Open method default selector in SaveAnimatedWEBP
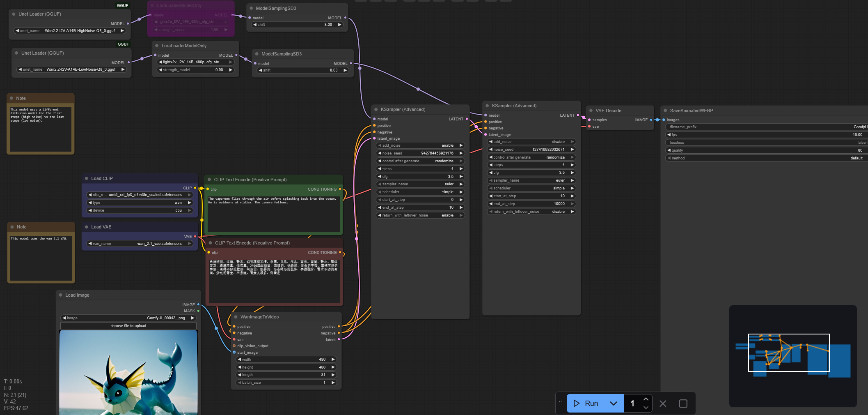Screen dimensions: 868x415 click(767, 158)
